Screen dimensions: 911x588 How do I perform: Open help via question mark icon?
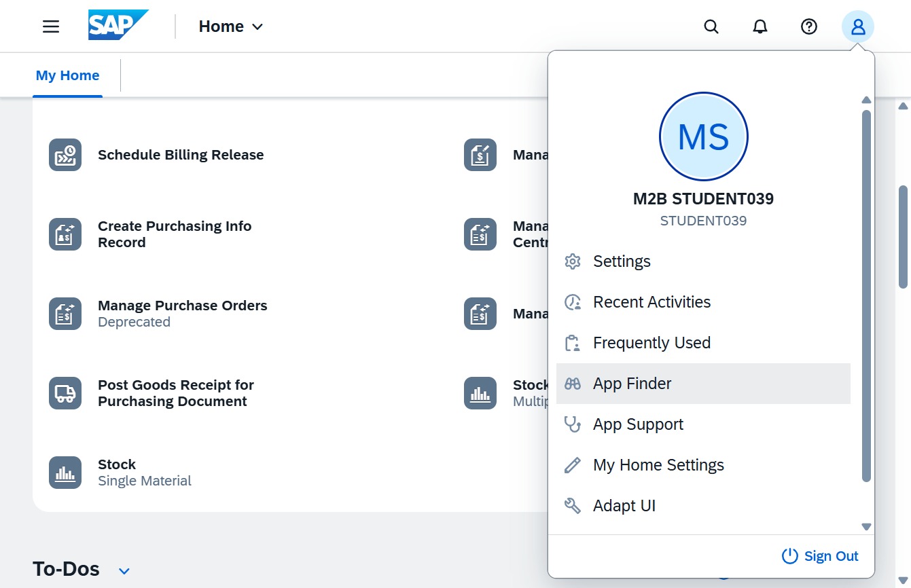point(809,26)
